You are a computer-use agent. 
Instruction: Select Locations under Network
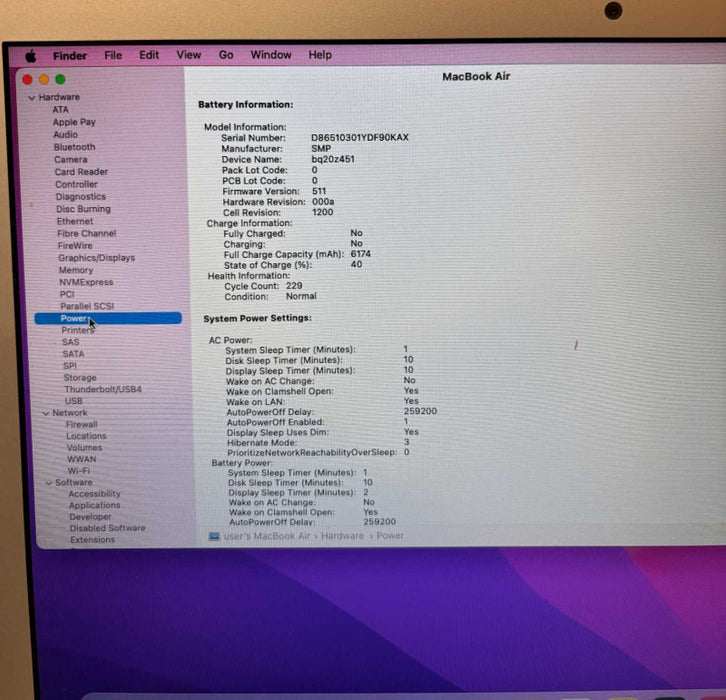(86, 436)
